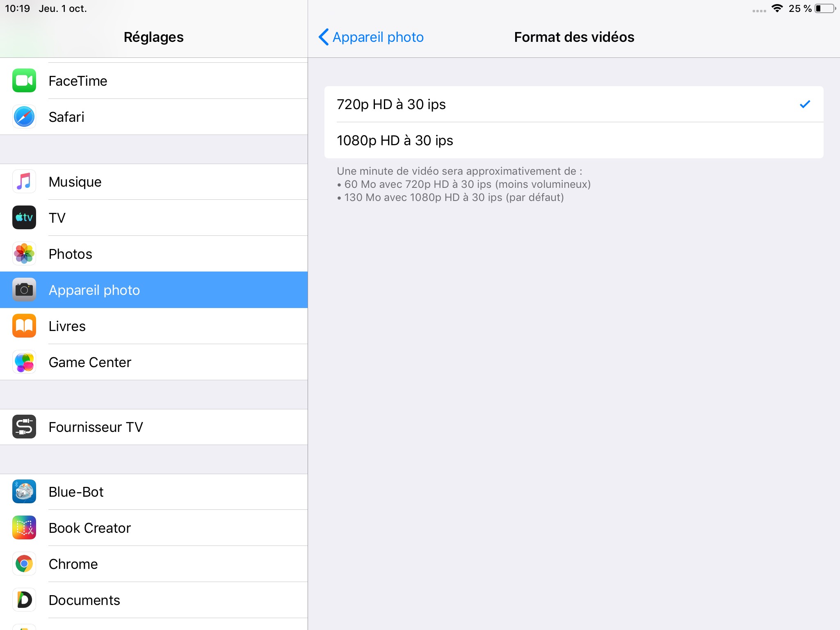
Task: Select 1080p HD à 30 ips option
Action: pos(573,141)
